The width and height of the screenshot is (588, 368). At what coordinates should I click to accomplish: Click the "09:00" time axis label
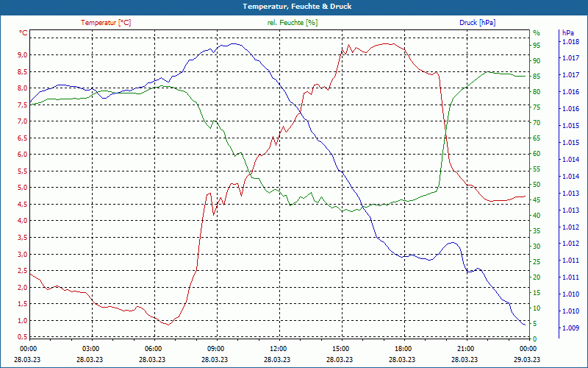pos(215,349)
